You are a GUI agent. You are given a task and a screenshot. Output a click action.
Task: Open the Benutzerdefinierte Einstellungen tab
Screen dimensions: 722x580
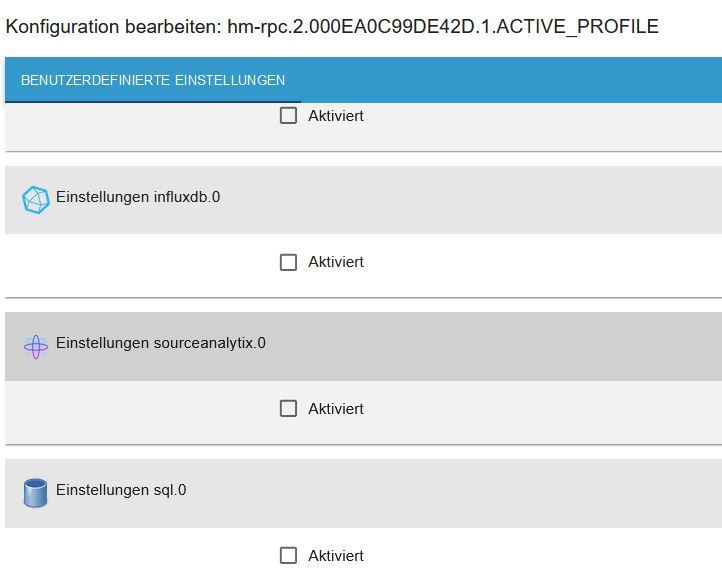(153, 80)
